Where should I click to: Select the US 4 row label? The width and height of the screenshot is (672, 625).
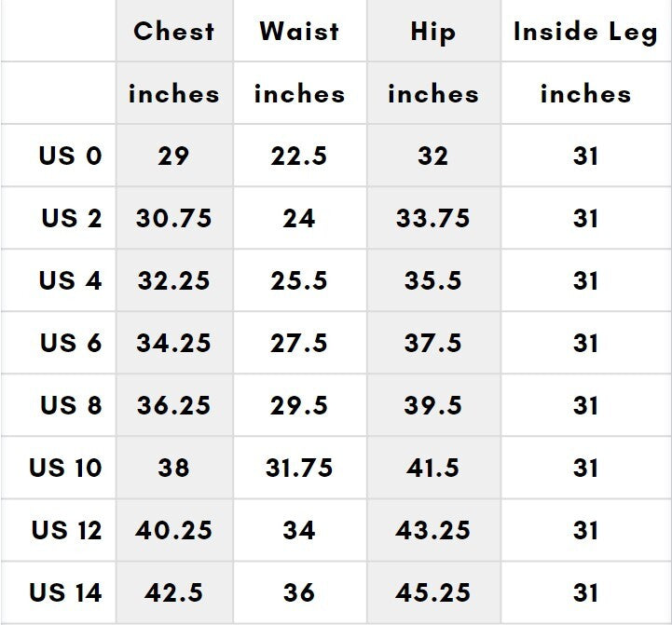click(70, 280)
